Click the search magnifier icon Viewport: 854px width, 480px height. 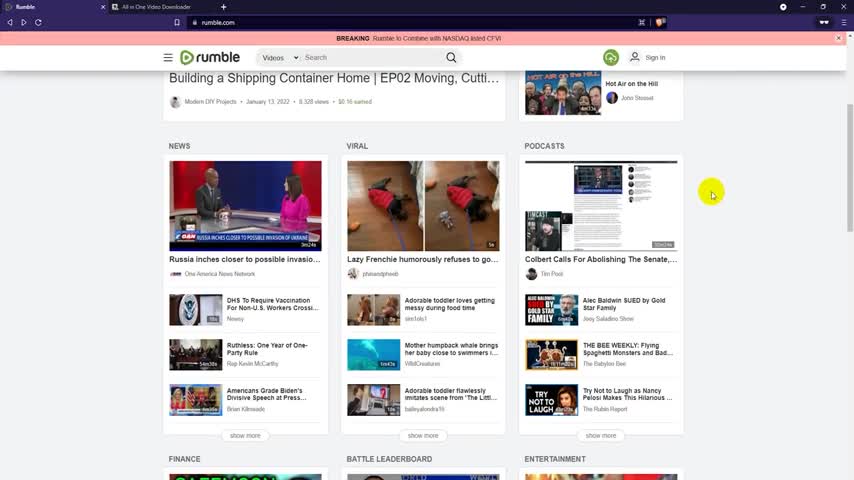451,57
